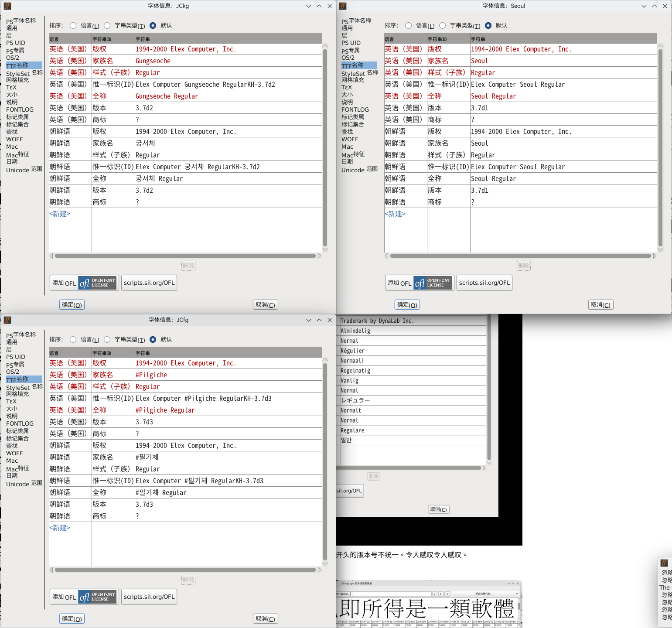Open StyleSet 名称 section in JCfg window
This screenshot has width=672, height=628.
[24, 387]
